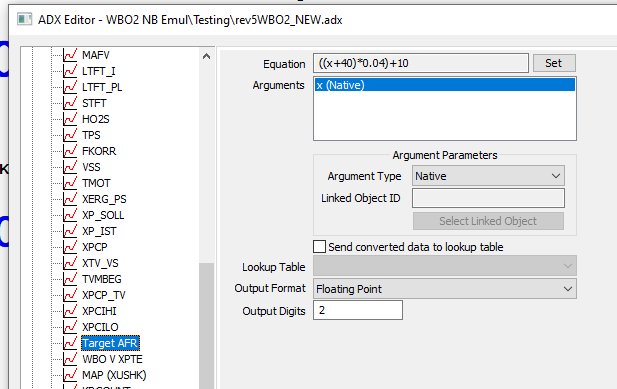Screen dimensions: 617x389
Task: Click the VSS graph icon
Action: pos(70,167)
